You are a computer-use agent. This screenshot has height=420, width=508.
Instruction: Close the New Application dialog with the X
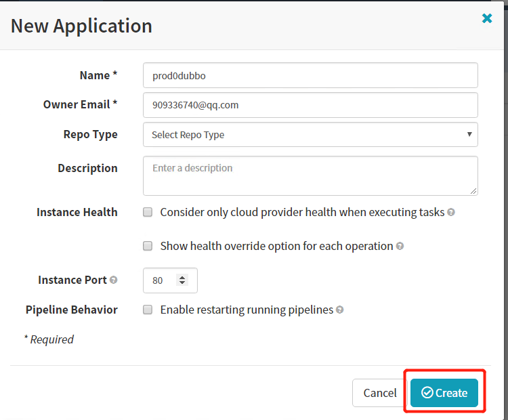[487, 19]
